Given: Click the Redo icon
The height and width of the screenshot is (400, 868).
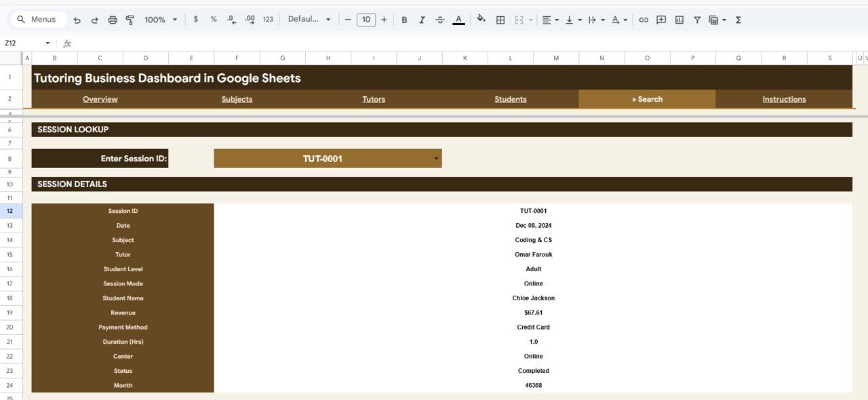Looking at the screenshot, I should click(95, 20).
